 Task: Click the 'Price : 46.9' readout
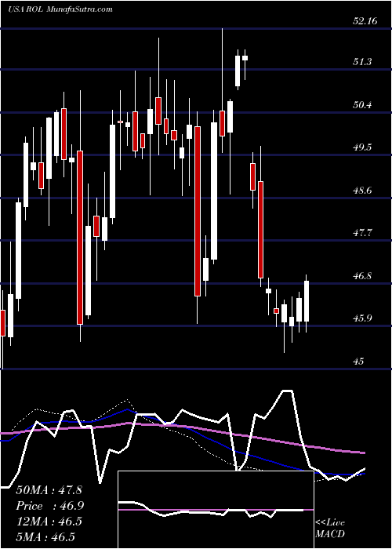click(x=49, y=506)
